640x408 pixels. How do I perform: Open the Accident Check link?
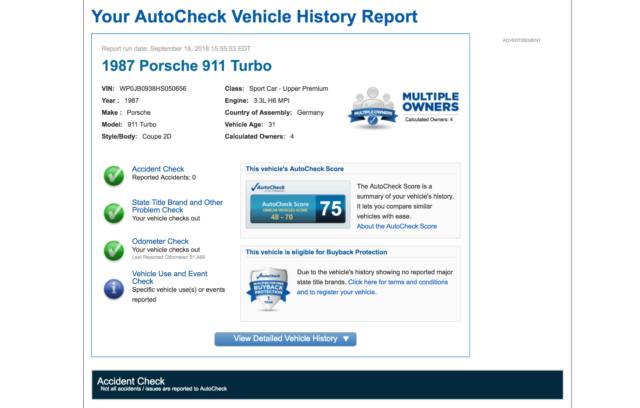point(158,169)
